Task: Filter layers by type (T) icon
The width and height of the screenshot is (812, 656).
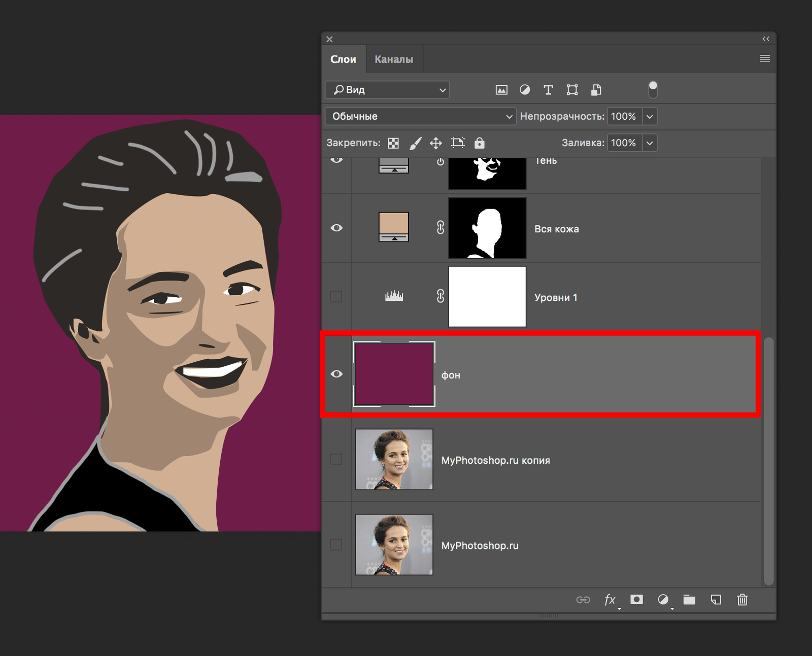Action: pyautogui.click(x=548, y=90)
